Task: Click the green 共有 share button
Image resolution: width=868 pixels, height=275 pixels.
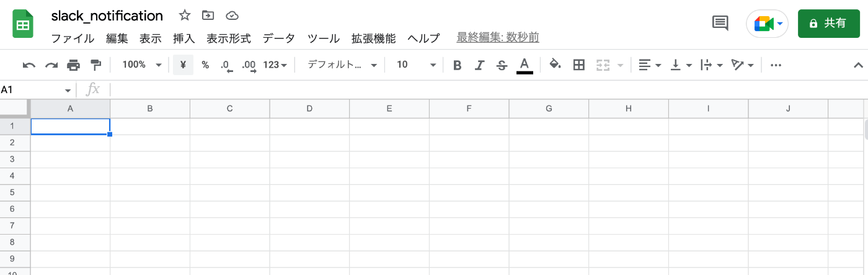Action: (x=828, y=24)
